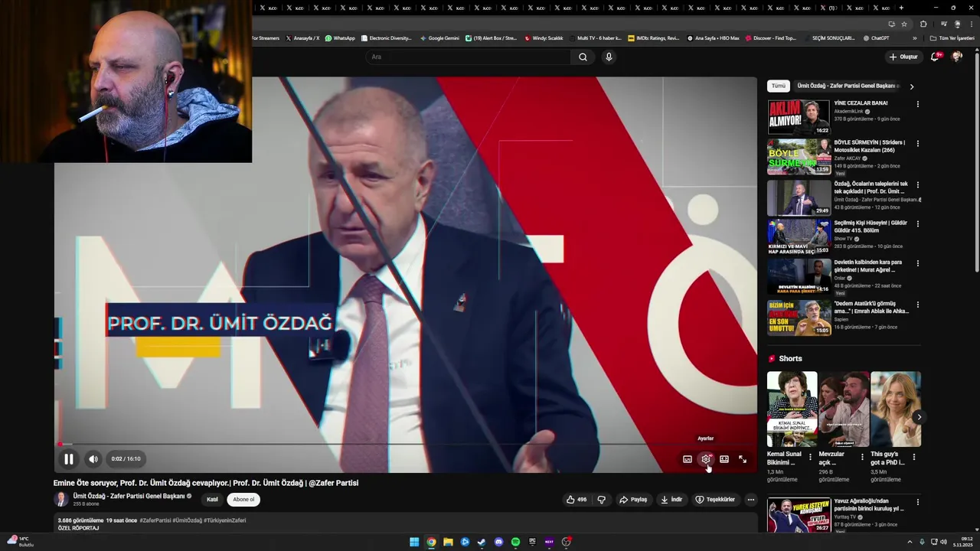The height and width of the screenshot is (551, 980).
Task: Open Google Gemini bookmark
Action: (439, 38)
